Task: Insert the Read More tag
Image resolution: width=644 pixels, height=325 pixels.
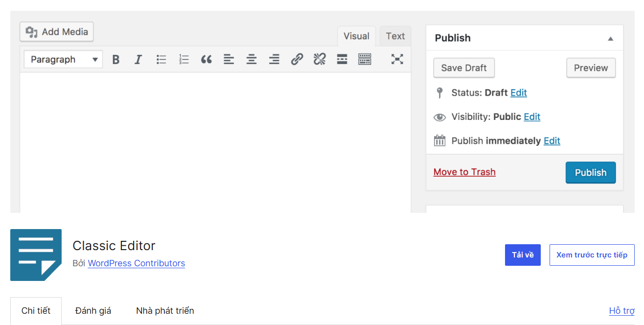Action: pos(342,59)
